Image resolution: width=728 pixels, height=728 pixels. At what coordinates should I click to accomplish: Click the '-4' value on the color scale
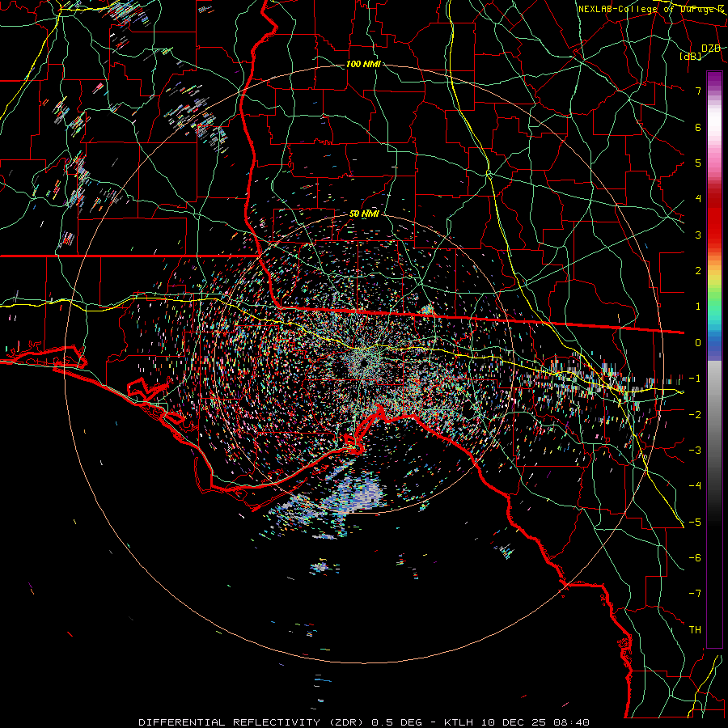pos(695,486)
